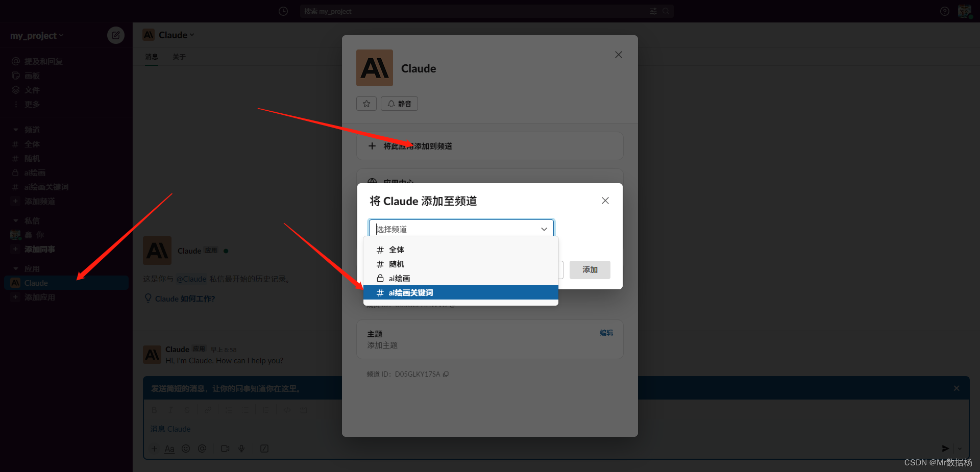The image size is (980, 472).
Task: Click the 搜索 my_project search box
Action: pyautogui.click(x=475, y=11)
